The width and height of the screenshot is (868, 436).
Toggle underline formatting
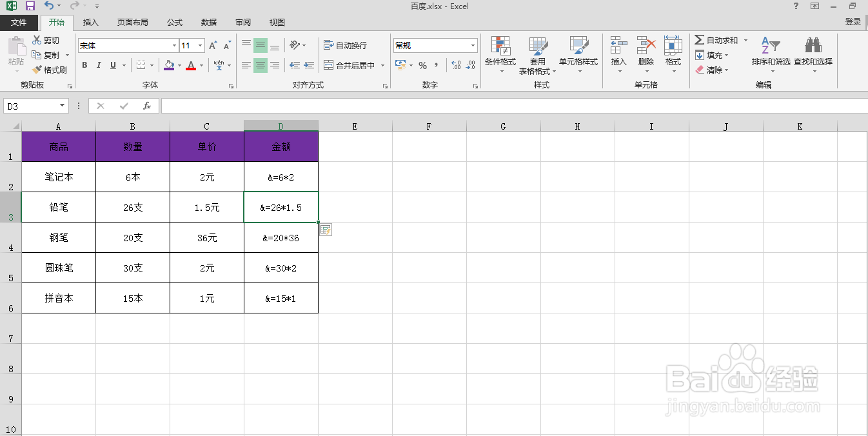tap(113, 65)
